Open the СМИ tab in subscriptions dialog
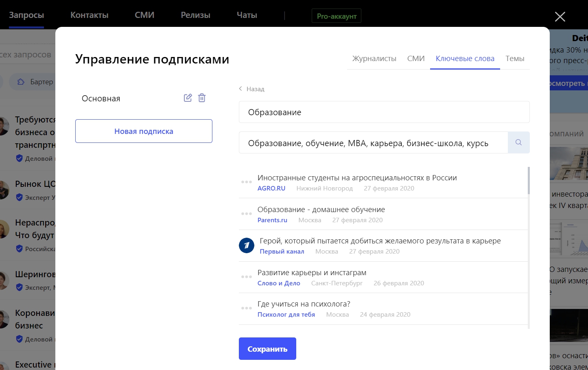 click(415, 59)
